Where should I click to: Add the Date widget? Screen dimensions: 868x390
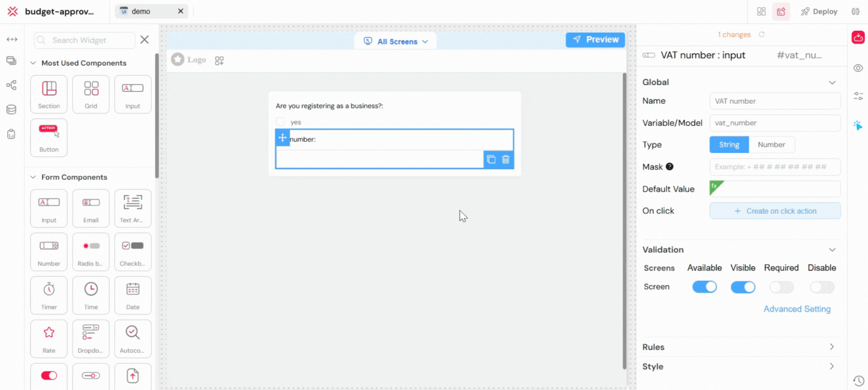(x=133, y=295)
